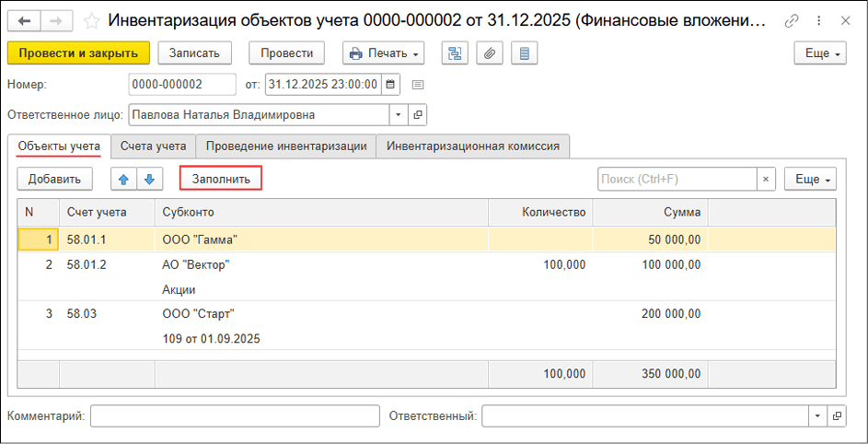Clear the search field with the X button

point(766,179)
